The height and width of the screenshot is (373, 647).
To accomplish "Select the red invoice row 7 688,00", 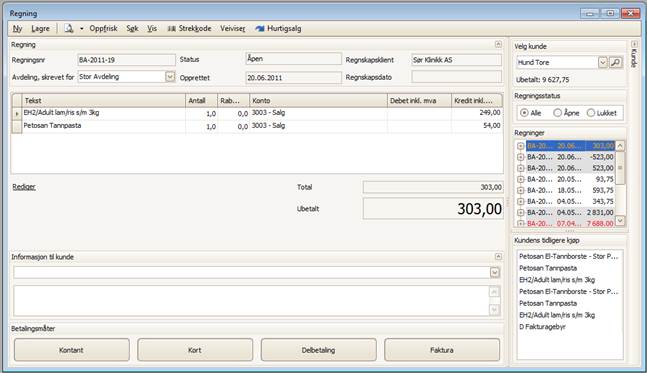I will pyautogui.click(x=570, y=223).
